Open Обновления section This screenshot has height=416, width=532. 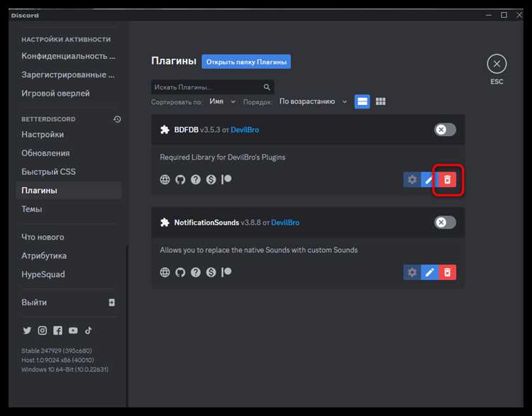(x=69, y=153)
